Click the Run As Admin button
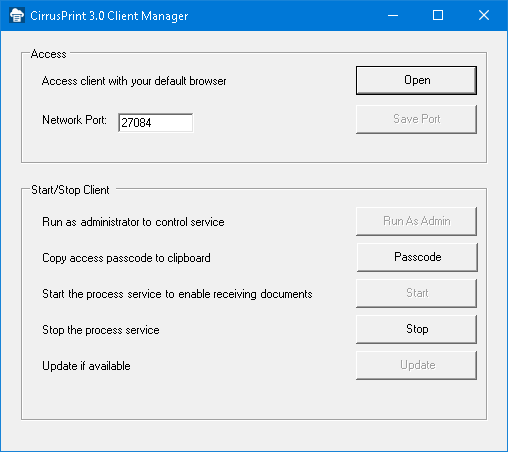The width and height of the screenshot is (508, 452). (x=416, y=221)
